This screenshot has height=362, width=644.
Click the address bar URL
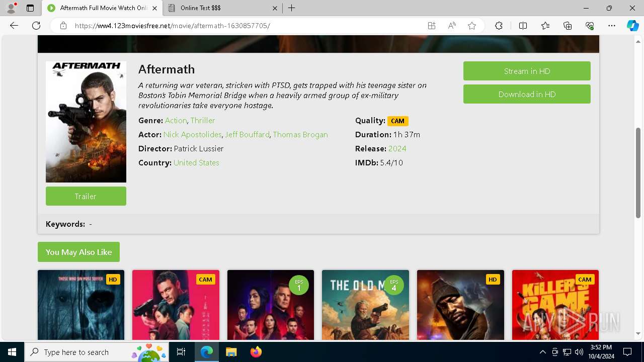[173, 26]
